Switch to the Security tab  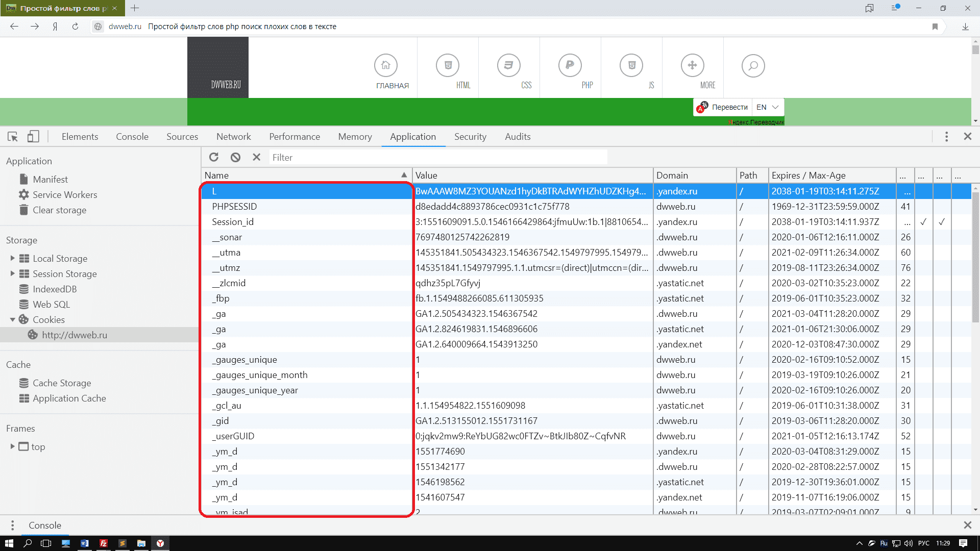coord(470,136)
